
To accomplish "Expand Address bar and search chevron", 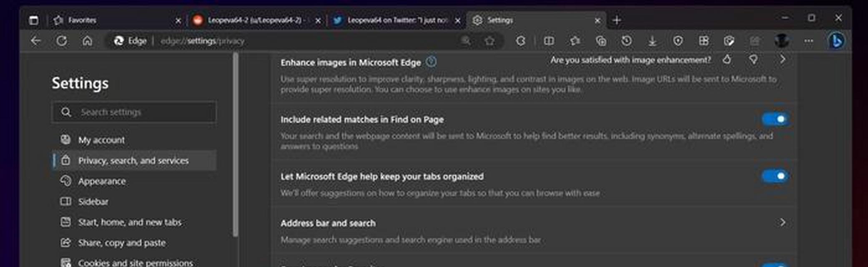I will 783,222.
